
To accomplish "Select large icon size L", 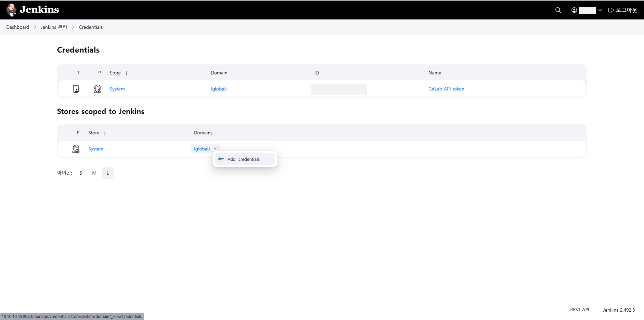I will click(x=108, y=173).
